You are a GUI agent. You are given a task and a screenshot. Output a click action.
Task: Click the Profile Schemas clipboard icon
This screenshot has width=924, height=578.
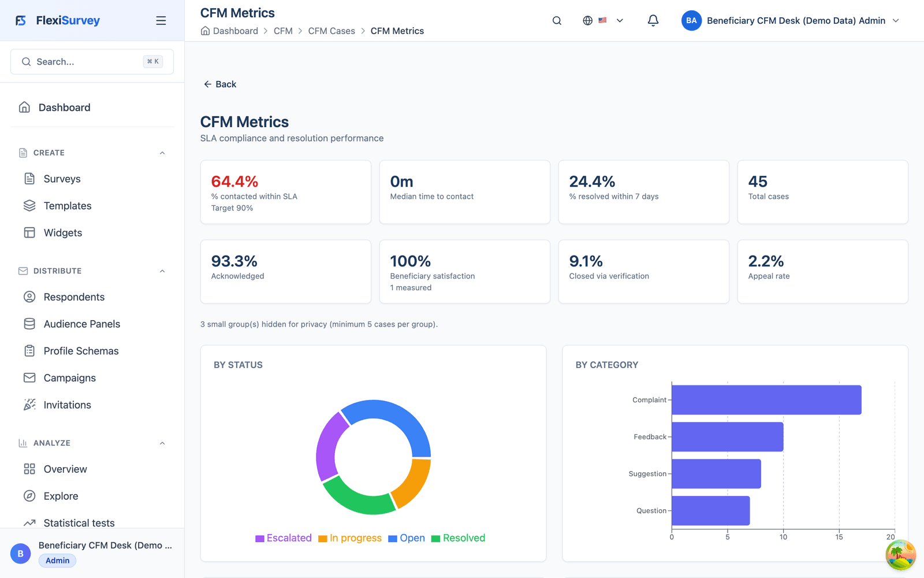click(29, 351)
